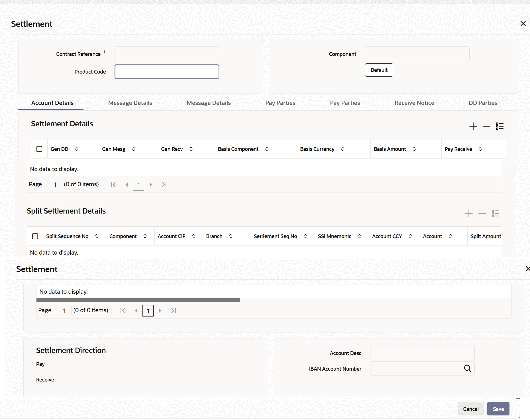The width and height of the screenshot is (530, 420).
Task: Open the Receive Notice tab
Action: pyautogui.click(x=414, y=103)
